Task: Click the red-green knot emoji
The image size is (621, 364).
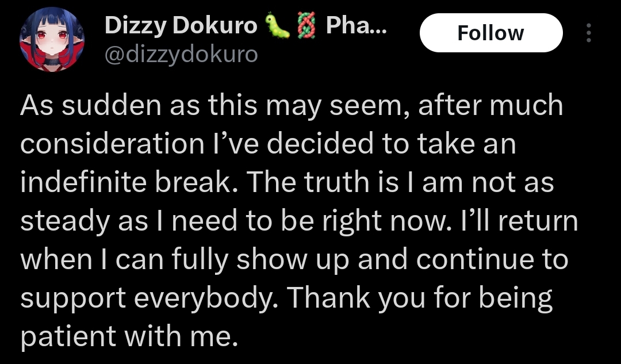Action: [x=306, y=26]
